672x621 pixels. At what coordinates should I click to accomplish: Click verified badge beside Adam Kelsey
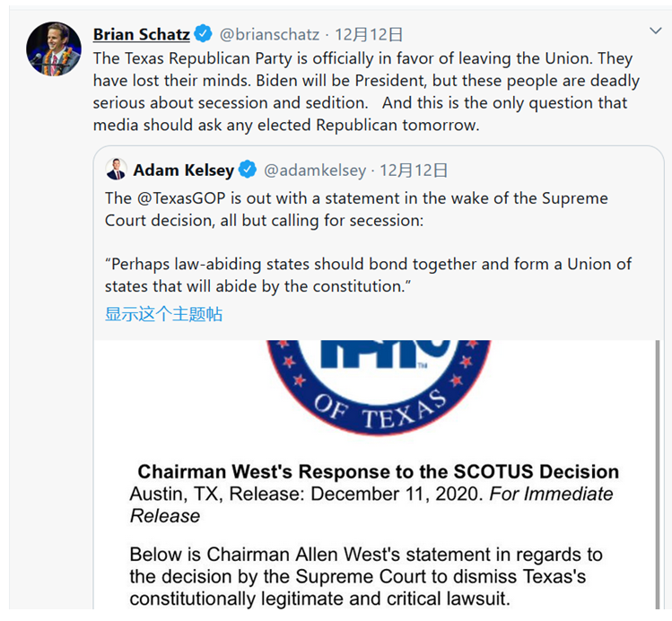[248, 170]
